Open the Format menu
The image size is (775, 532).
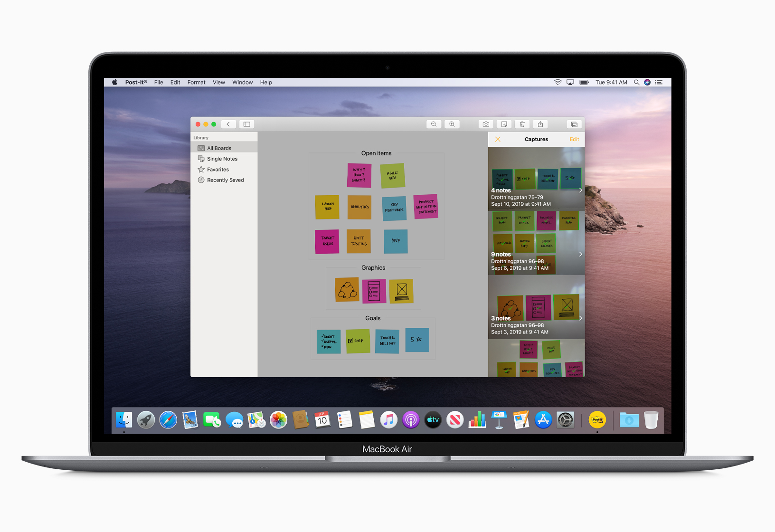[x=196, y=82]
